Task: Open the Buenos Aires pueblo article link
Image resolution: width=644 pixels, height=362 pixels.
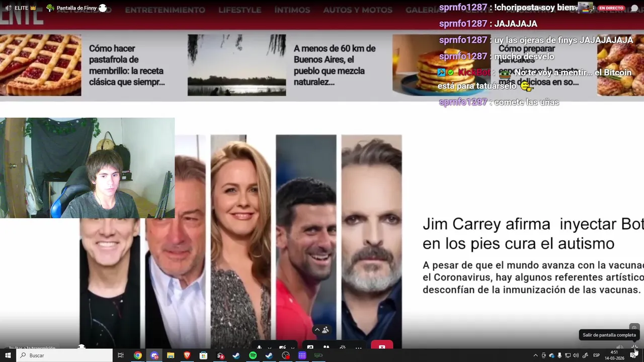Action: pyautogui.click(x=335, y=65)
